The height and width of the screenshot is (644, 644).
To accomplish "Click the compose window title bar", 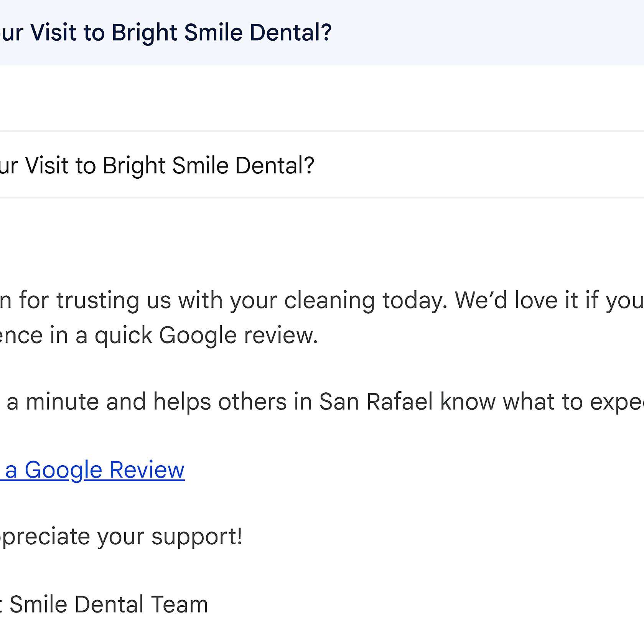I will click(460, 33).
